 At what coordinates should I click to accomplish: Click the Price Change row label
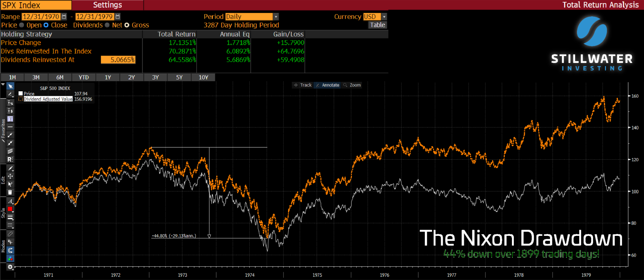[21, 43]
